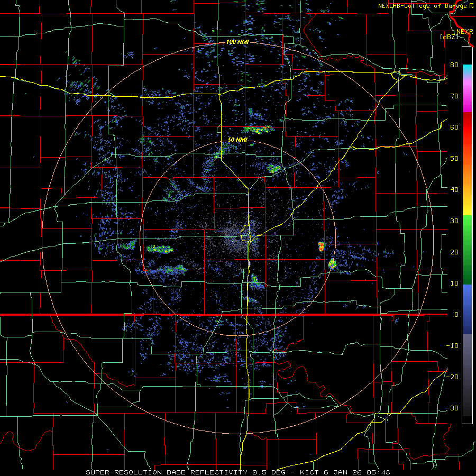Viewport: 476px width, 476px height.
Task: Click the -30 value on dBZ scale
Action: coord(452,408)
